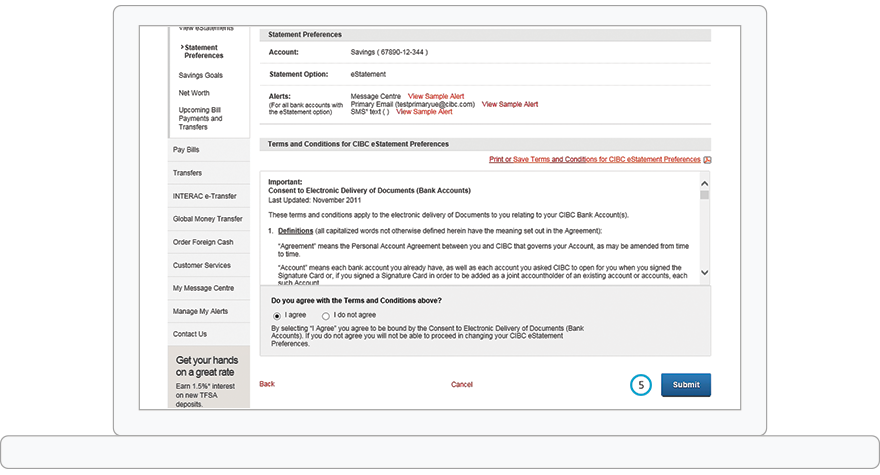This screenshot has width=880, height=475.
Task: Click the terms and conditions scrollbar thumb
Action: (x=704, y=196)
